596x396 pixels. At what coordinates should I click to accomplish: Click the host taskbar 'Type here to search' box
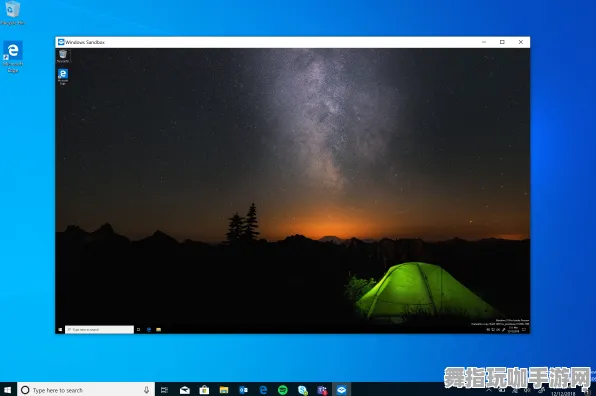coord(86,390)
